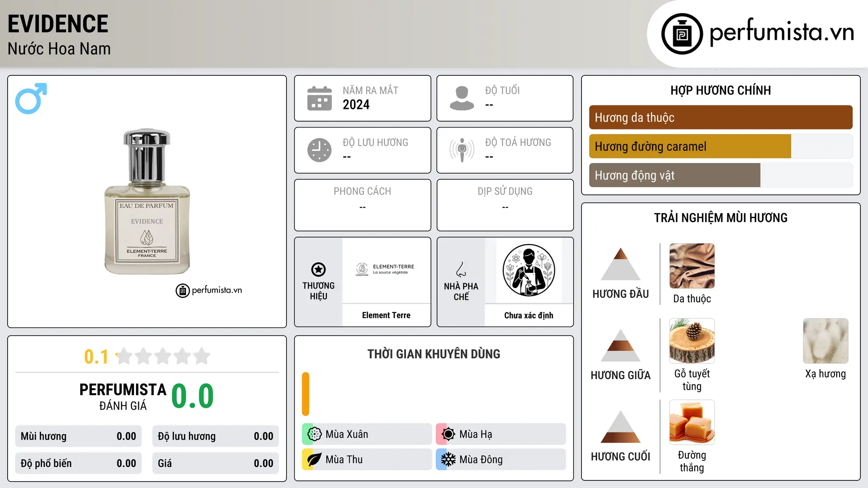868x488 pixels.
Task: Click the PHONG CÁCH label
Action: (362, 191)
